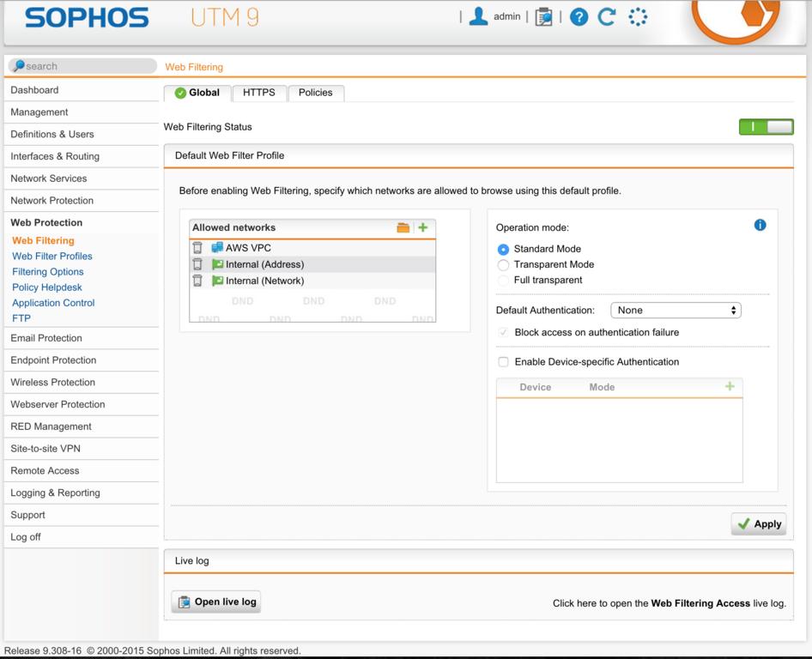Toggle Block access on authentication failure checkbox
The image size is (812, 659).
coord(503,332)
